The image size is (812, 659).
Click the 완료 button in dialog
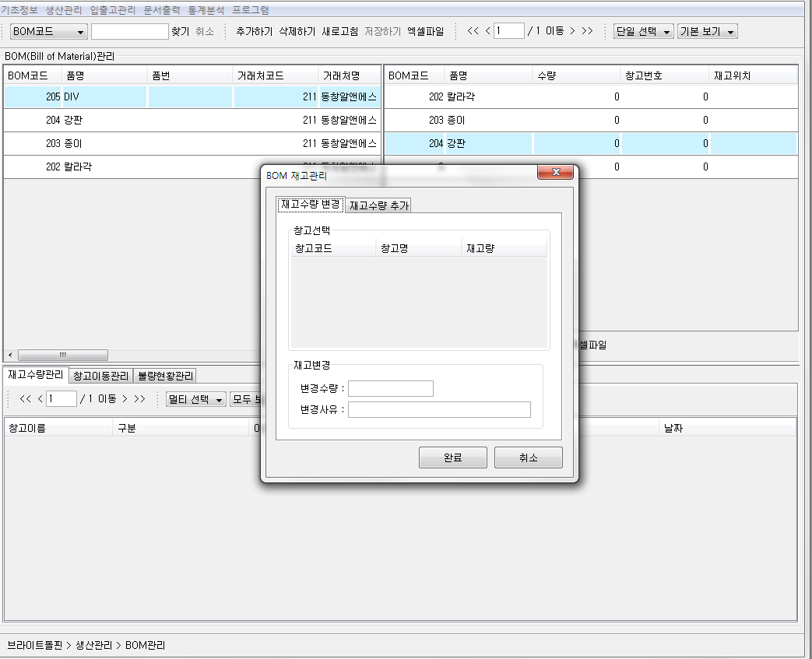click(x=452, y=457)
